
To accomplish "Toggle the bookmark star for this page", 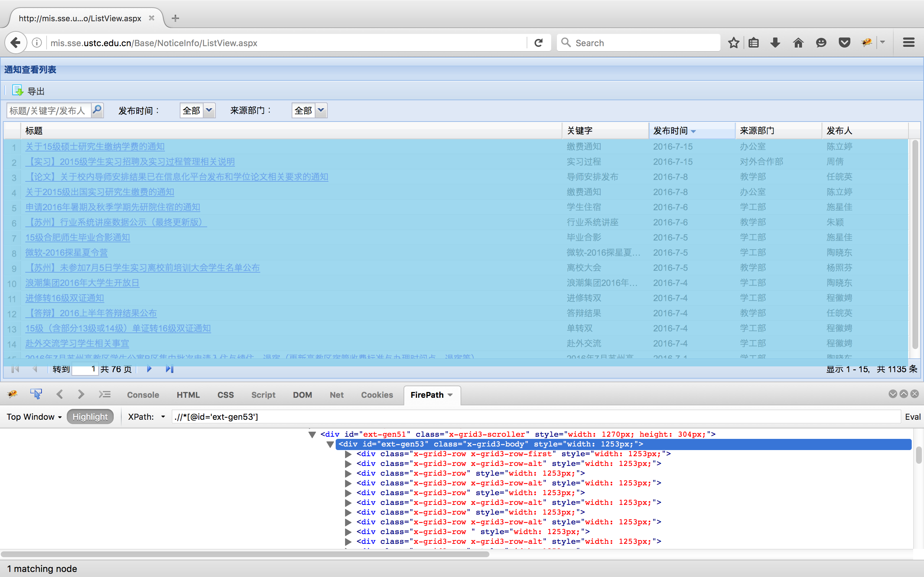I will (x=733, y=42).
